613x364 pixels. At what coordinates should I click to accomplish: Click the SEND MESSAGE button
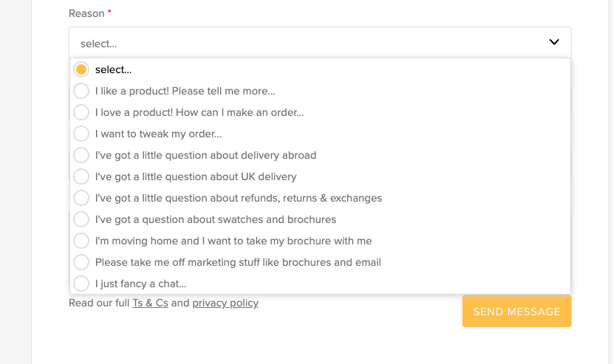tap(517, 312)
